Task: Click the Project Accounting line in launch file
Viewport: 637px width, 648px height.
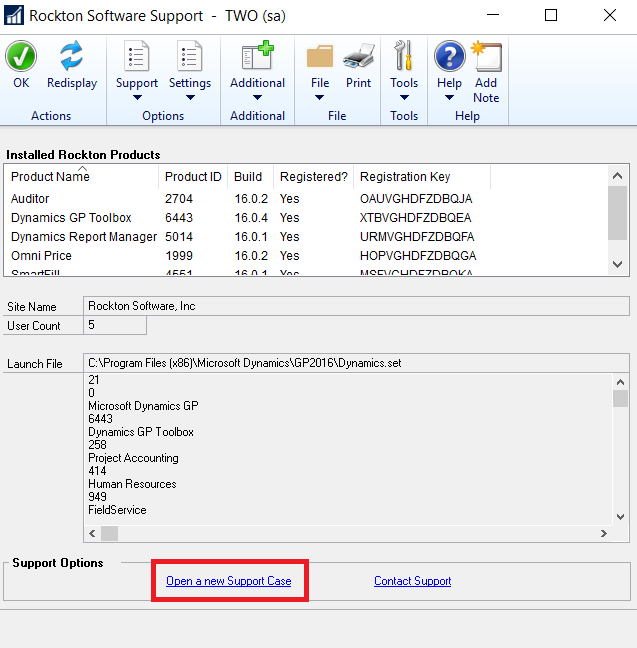Action: click(x=133, y=458)
